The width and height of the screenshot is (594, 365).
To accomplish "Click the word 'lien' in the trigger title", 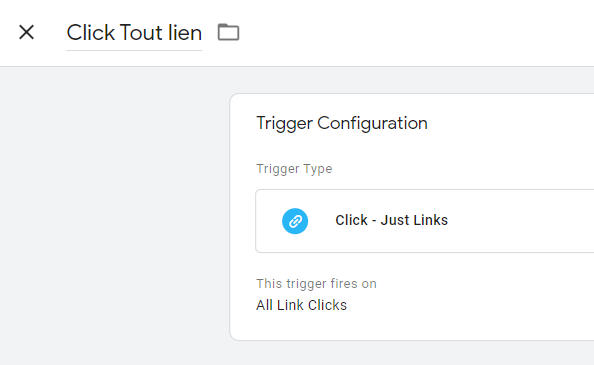I will point(185,33).
